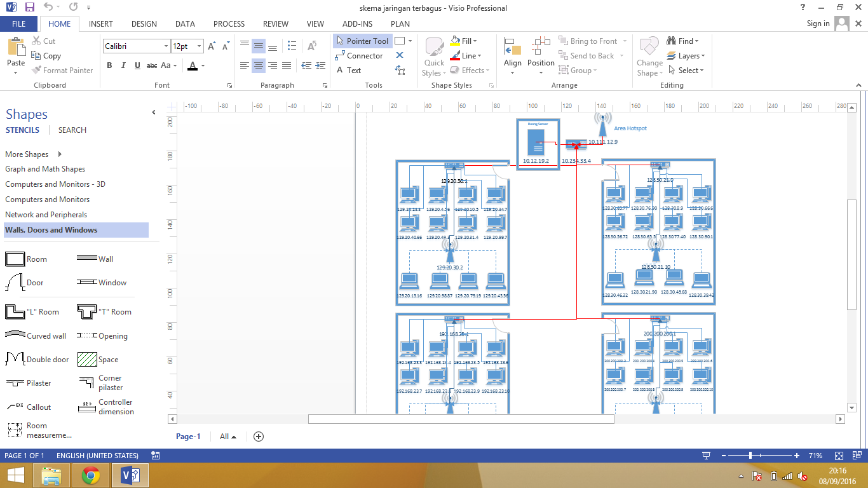
Task: Select the Text tool
Action: (x=348, y=71)
